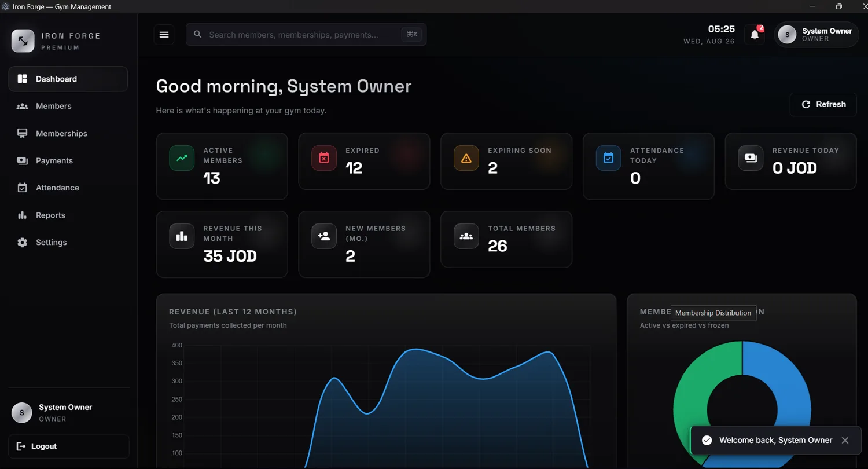This screenshot has width=868, height=469.
Task: Click the Revenue Today cash icon
Action: (x=751, y=158)
